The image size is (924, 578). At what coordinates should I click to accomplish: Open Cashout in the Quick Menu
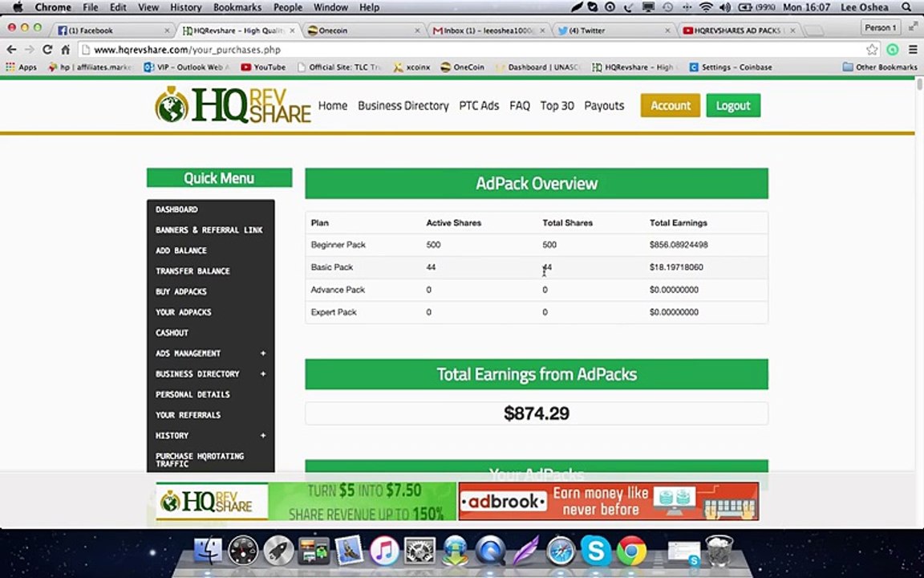[x=172, y=332]
